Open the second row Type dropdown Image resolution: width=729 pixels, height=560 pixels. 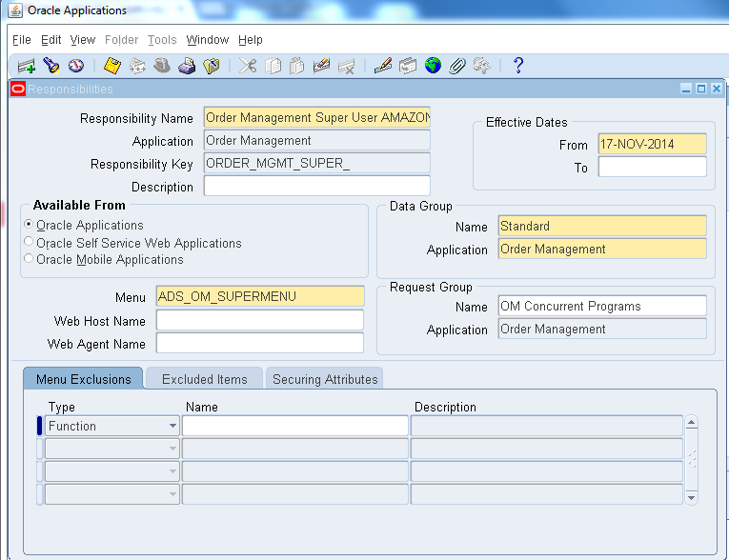pos(172,449)
